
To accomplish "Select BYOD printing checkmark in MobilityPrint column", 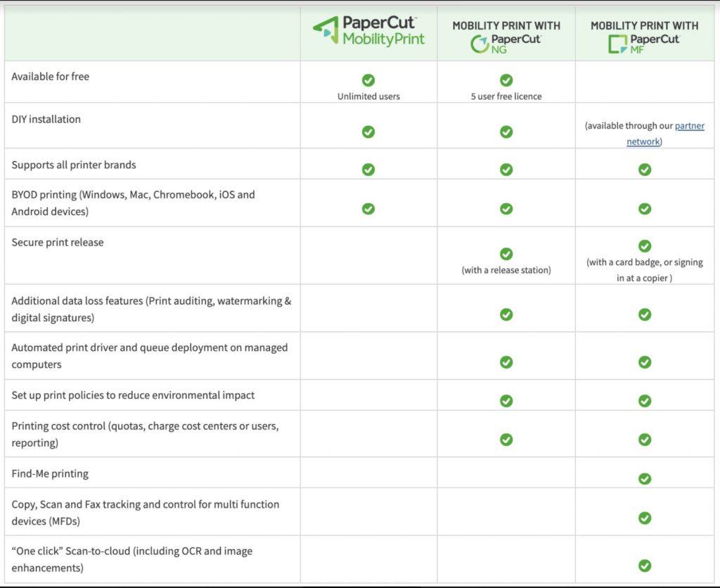I will (368, 209).
